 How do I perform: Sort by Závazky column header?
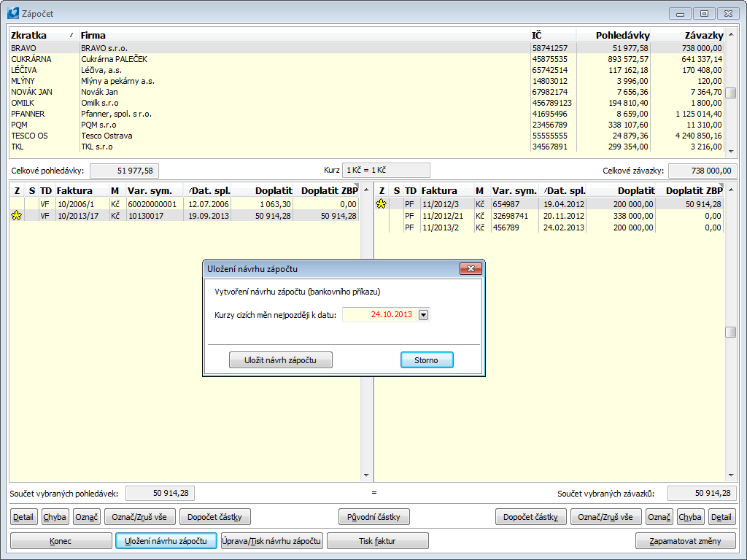(x=688, y=35)
